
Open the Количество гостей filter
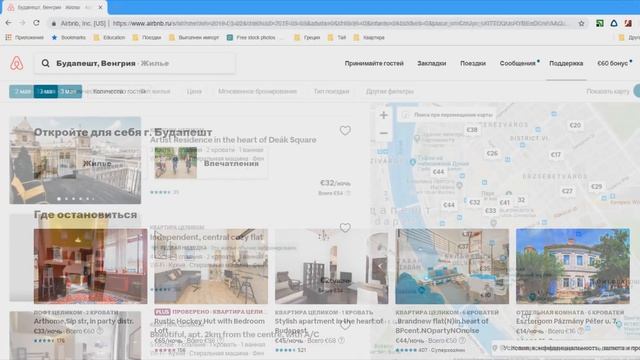click(119, 91)
